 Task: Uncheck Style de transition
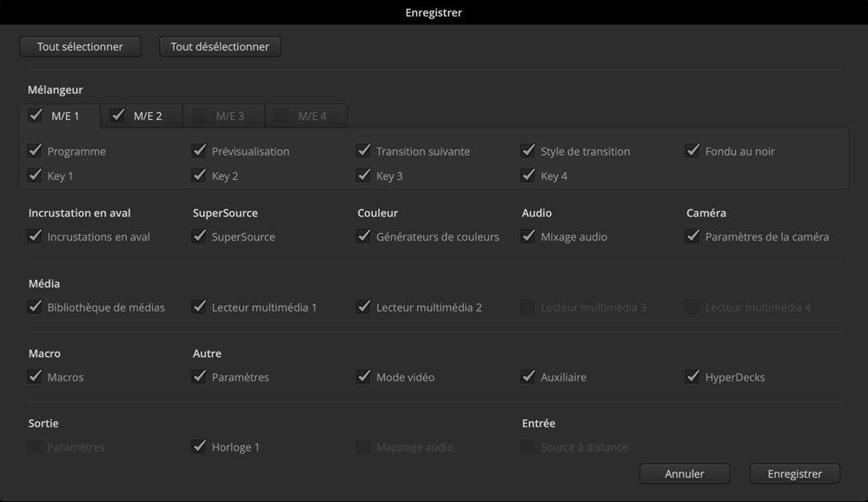(x=528, y=151)
